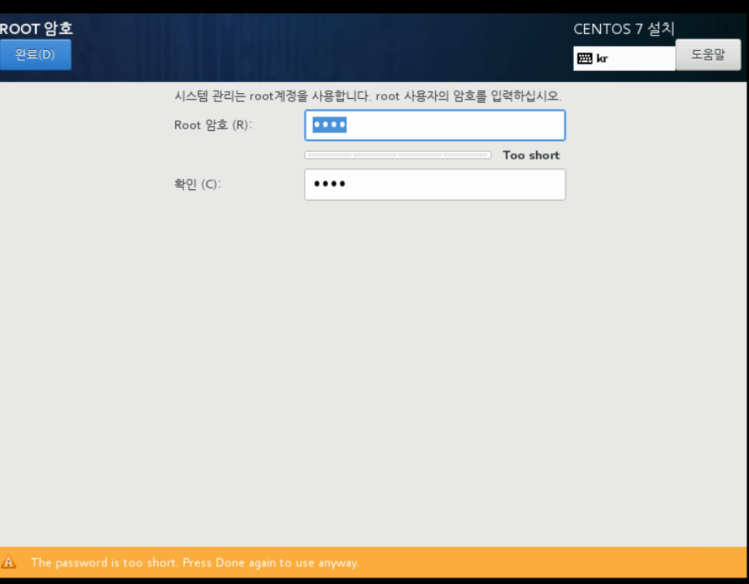Viewport: 749px width, 584px height.
Task: Click the password strength bar
Action: point(397,155)
